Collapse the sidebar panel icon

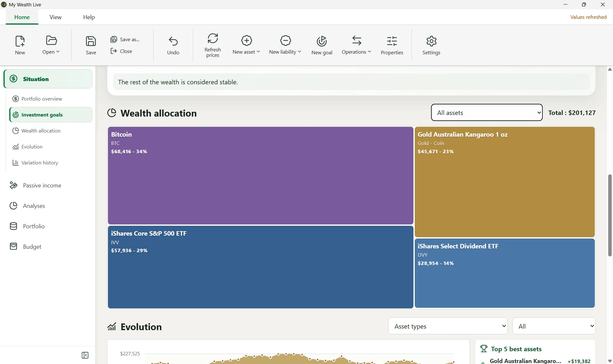point(85,355)
